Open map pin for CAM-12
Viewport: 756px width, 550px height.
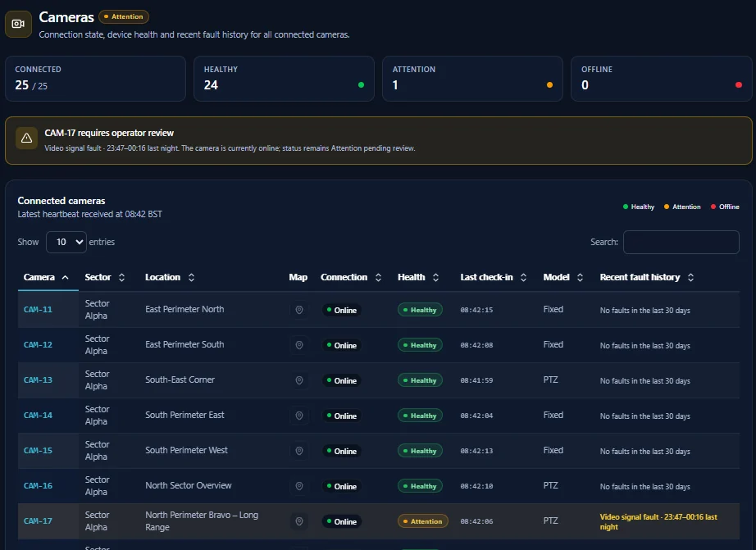(x=299, y=345)
